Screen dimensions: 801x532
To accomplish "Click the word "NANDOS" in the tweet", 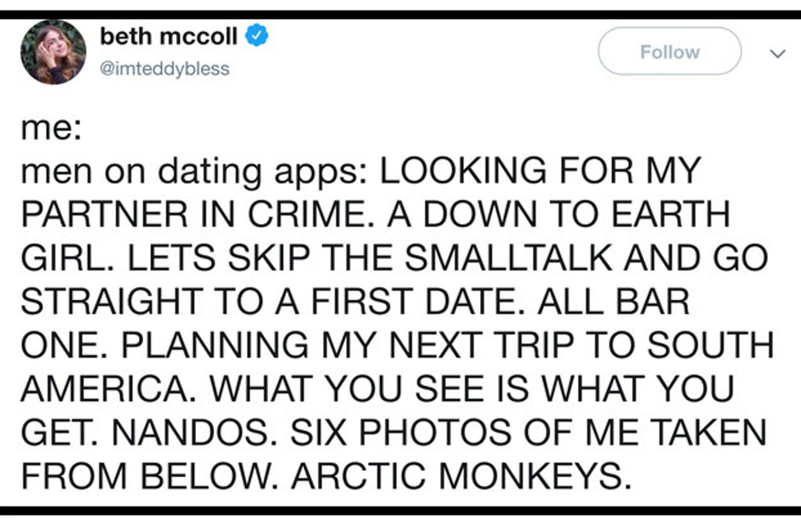I will (200, 432).
